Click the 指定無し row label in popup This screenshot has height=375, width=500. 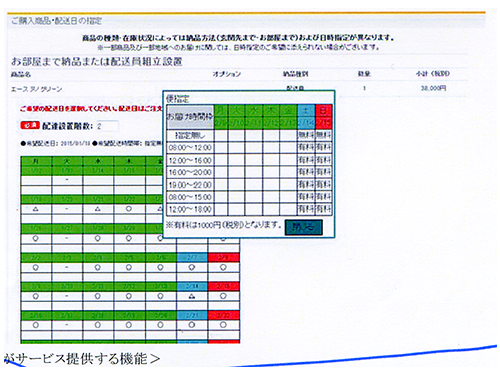(x=190, y=135)
